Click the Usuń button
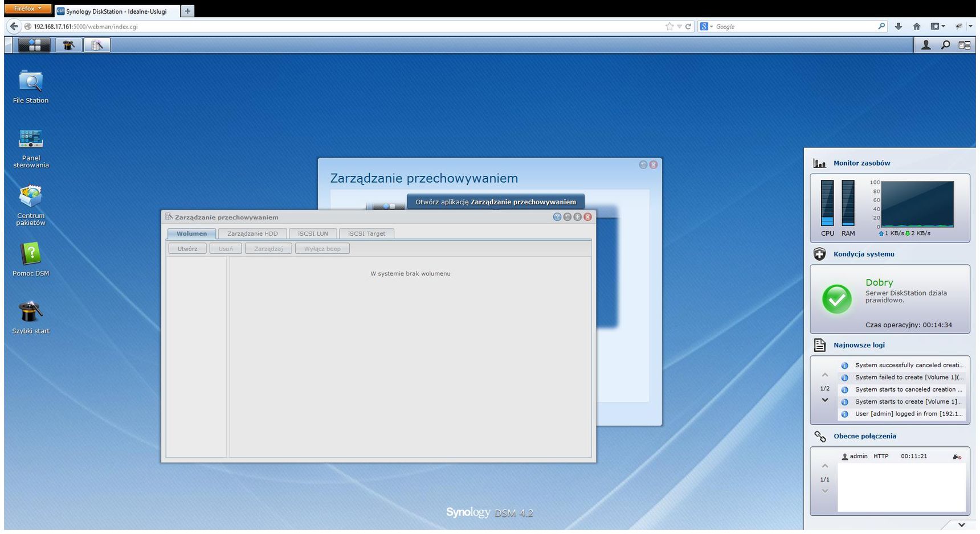Screen dimensions: 980x534 [x=226, y=249]
